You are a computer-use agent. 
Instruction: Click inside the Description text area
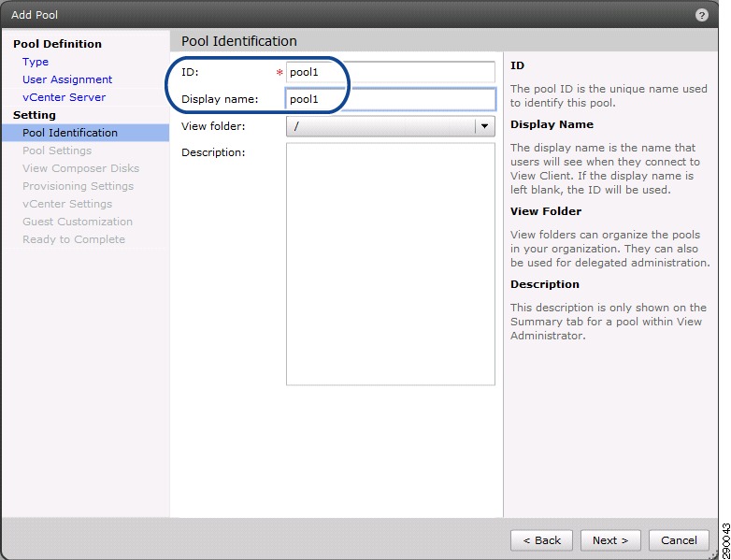[390, 264]
